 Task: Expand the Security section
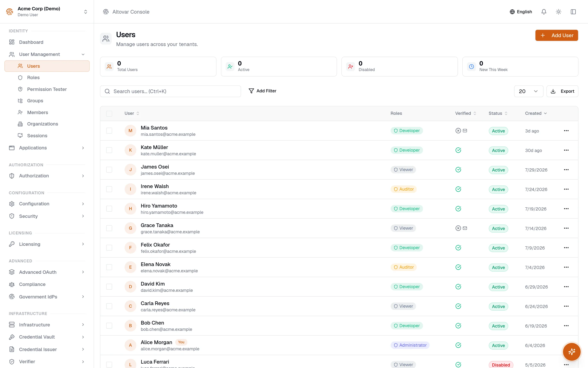pyautogui.click(x=47, y=216)
